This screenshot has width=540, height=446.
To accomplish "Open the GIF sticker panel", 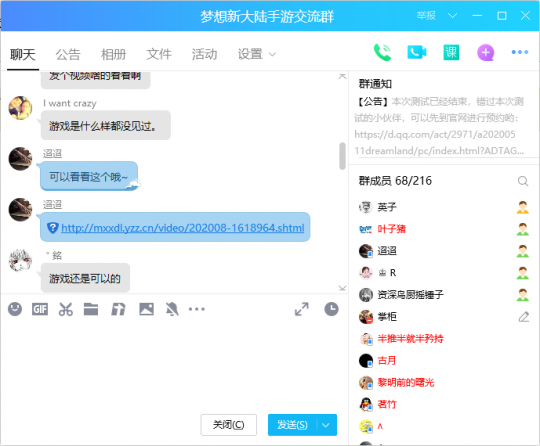I will pyautogui.click(x=40, y=309).
